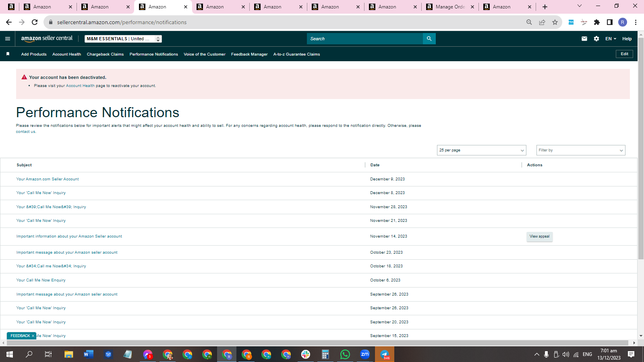Screen dimensions: 644x362
Task: Open File Explorer from the taskbar
Action: 69,354
